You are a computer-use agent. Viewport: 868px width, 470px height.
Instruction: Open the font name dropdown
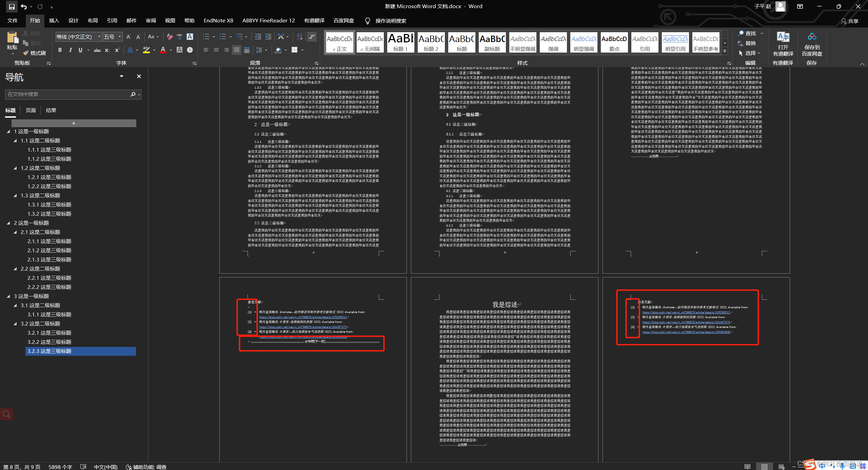tap(99, 37)
